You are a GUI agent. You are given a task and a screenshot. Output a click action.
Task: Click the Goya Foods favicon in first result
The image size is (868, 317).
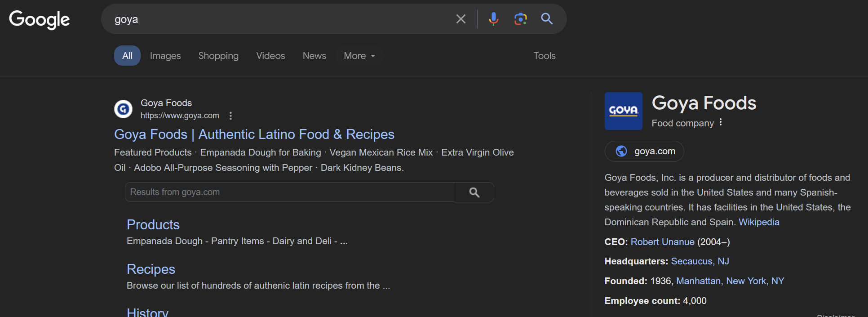[x=123, y=109]
